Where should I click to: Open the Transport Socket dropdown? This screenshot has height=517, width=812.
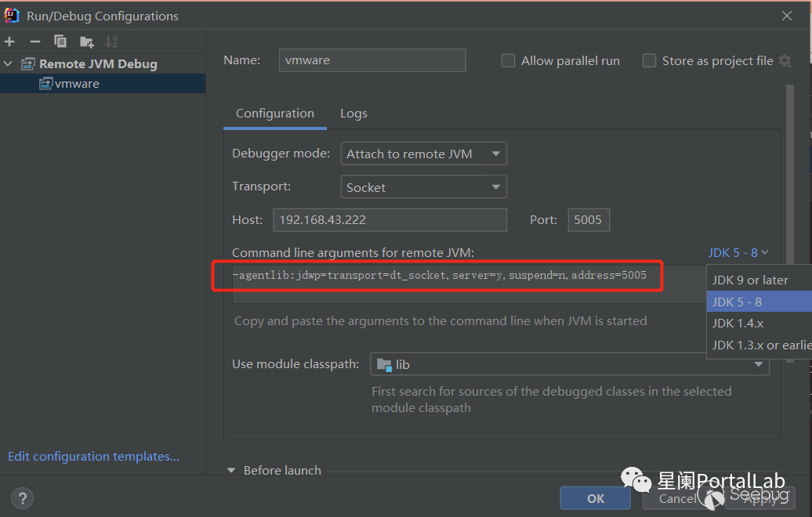[x=423, y=188]
